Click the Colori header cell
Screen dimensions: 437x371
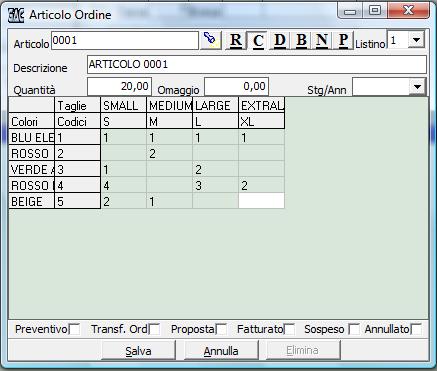[32, 121]
